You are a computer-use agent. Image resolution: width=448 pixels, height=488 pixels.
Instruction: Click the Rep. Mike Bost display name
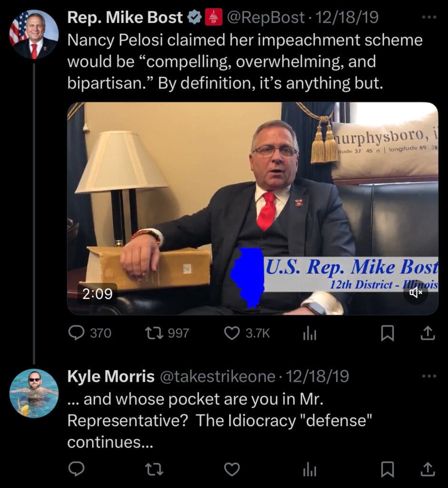125,18
